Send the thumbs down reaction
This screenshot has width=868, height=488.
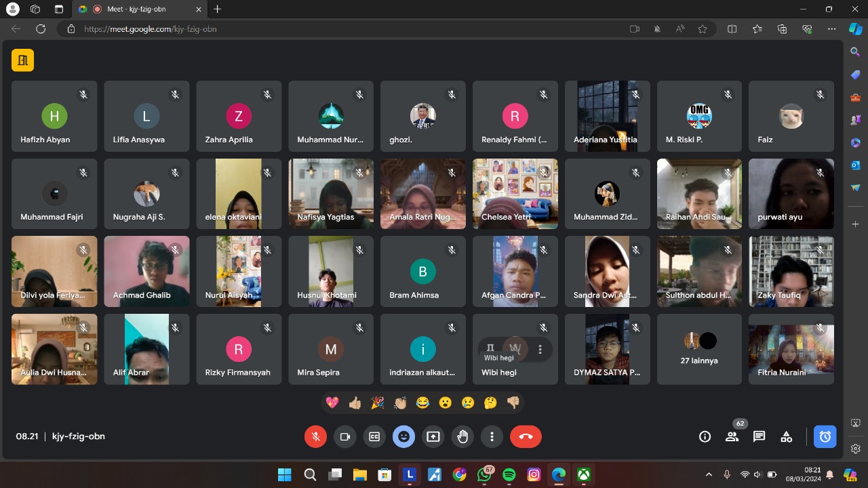point(513,403)
